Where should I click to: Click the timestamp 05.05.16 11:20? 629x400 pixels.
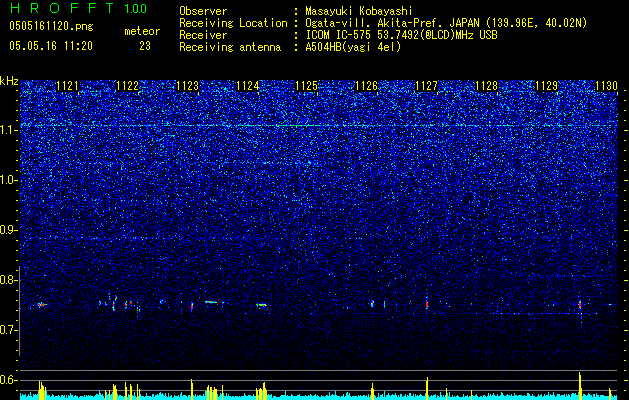point(51,46)
